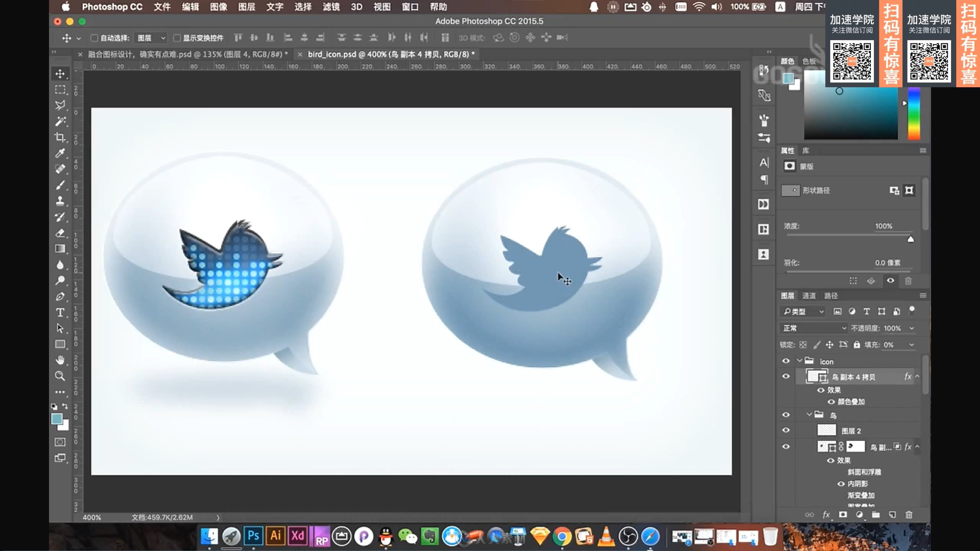Select the Eraser tool
The width and height of the screenshot is (980, 551).
[x=60, y=233]
